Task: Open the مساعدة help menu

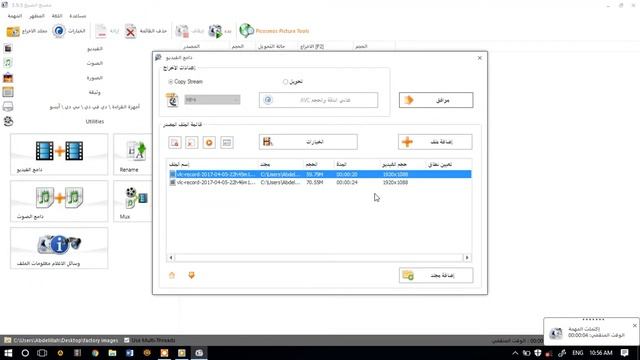Action: (x=78, y=16)
